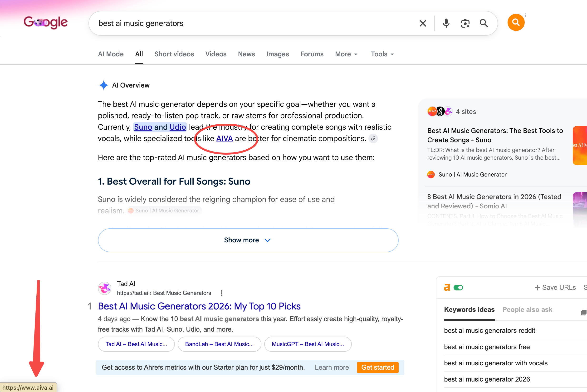
Task: Start voice search with microphone icon
Action: pyautogui.click(x=446, y=23)
